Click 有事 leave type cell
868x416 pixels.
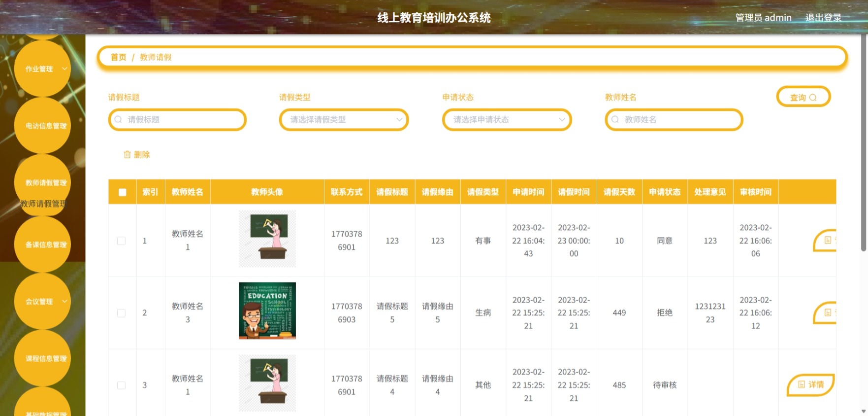point(483,241)
